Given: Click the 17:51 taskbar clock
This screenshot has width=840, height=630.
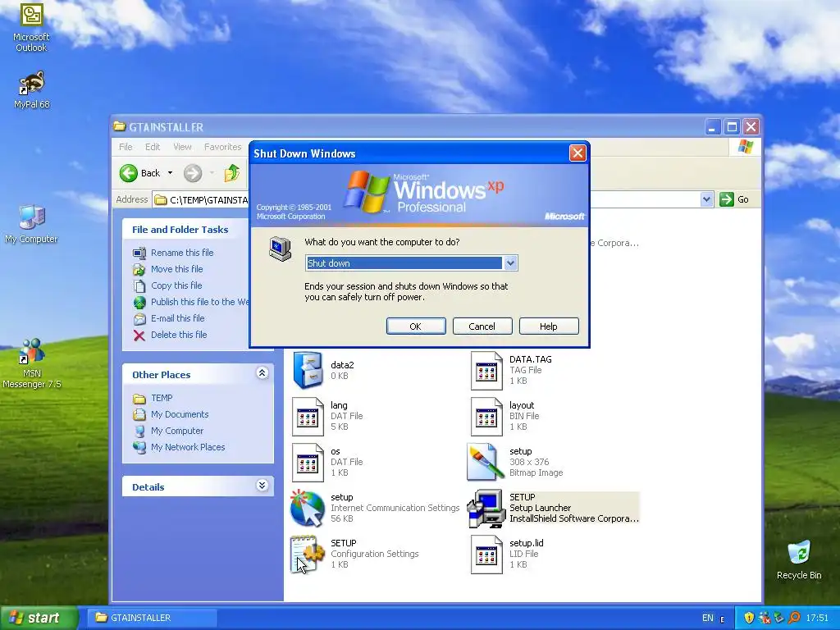Looking at the screenshot, I should [817, 618].
